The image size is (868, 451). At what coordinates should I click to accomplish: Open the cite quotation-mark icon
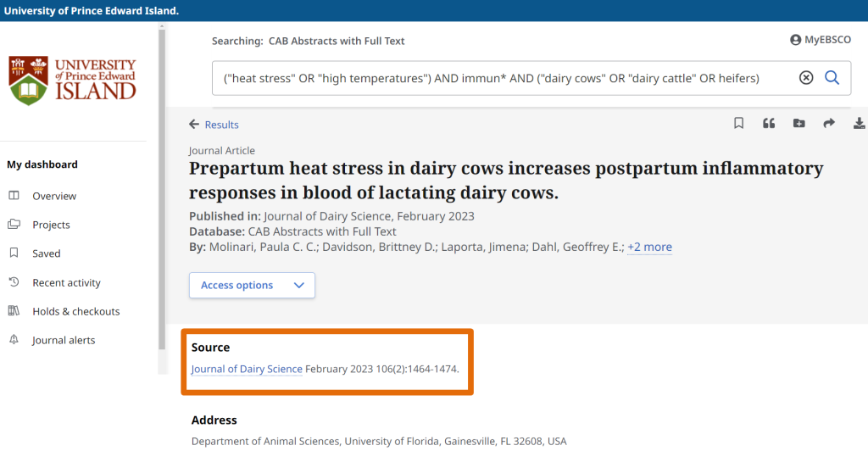pyautogui.click(x=769, y=124)
